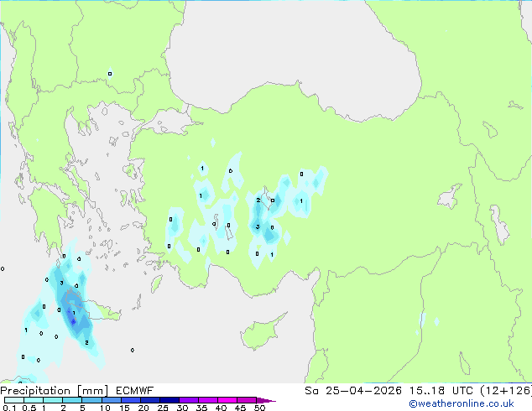
Task: Click the 25–30 mm dark navy swatch
Action: [169, 400]
